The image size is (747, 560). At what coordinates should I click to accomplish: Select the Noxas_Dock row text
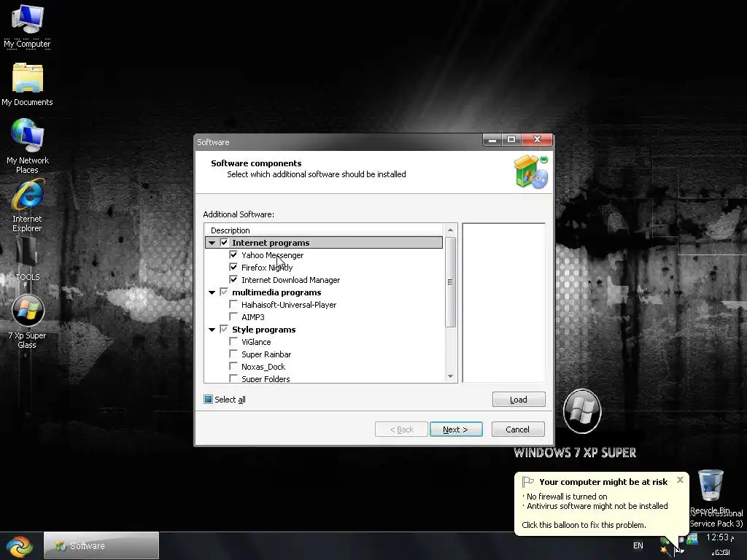click(263, 367)
